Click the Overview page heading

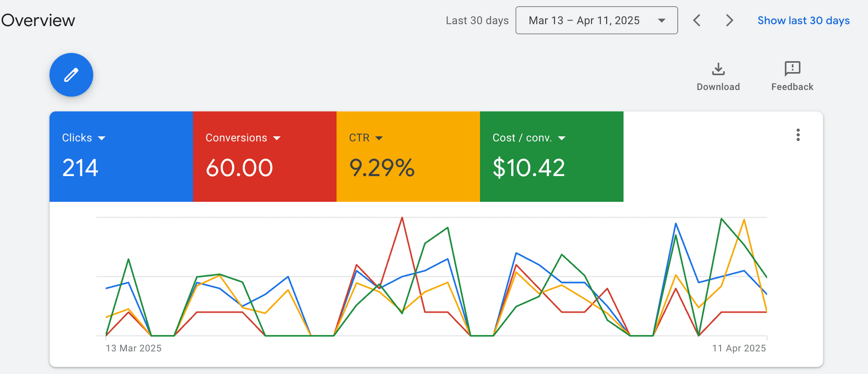tap(38, 20)
